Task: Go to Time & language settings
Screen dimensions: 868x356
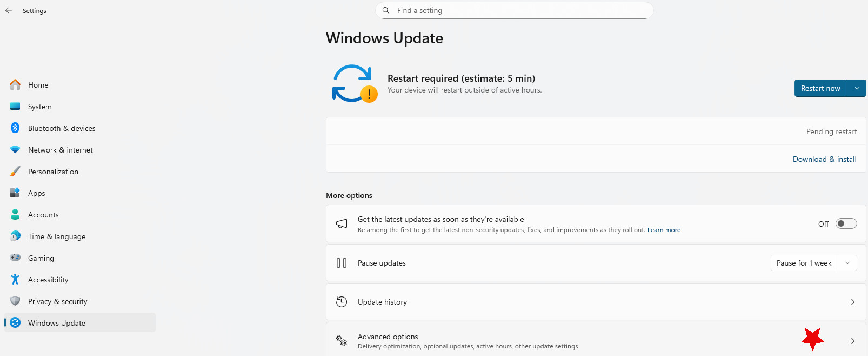Action: pos(80,236)
